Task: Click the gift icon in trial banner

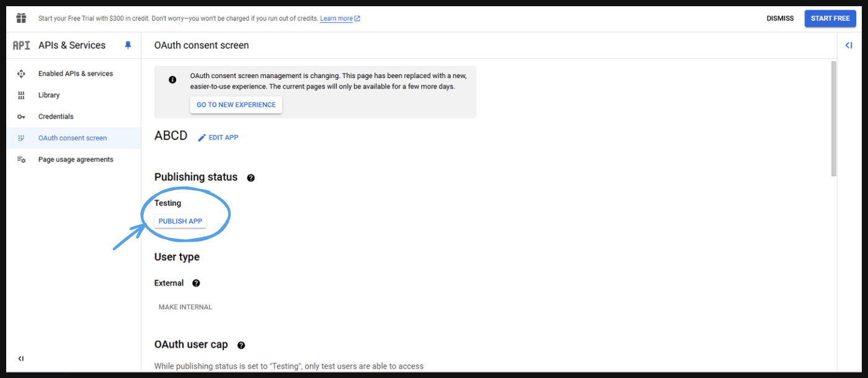Action: click(x=21, y=18)
